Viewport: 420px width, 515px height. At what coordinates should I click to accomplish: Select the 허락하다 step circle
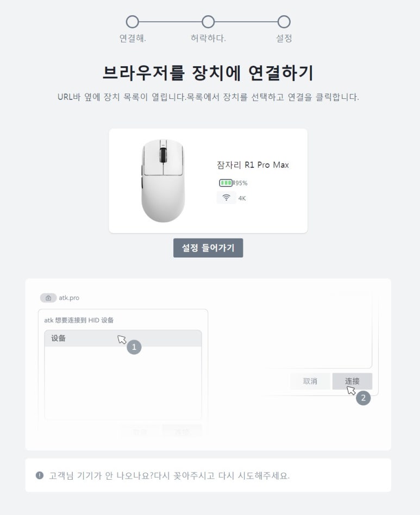point(207,23)
